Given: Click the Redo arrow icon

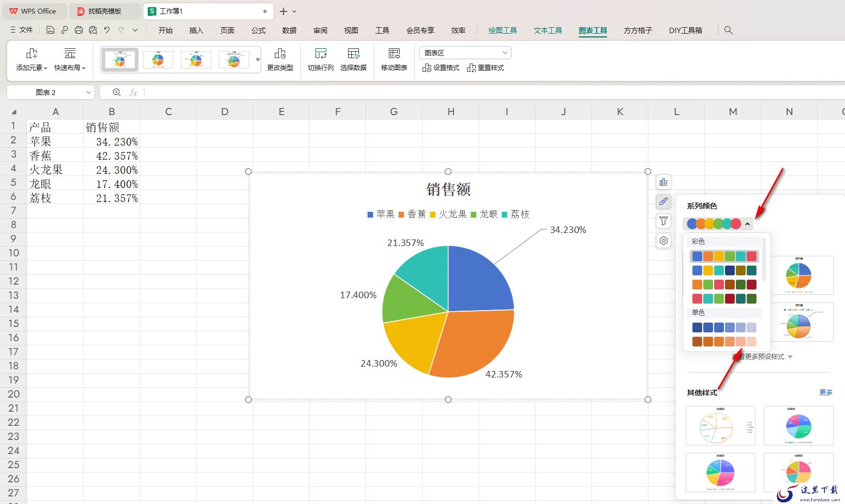Looking at the screenshot, I should (x=121, y=30).
